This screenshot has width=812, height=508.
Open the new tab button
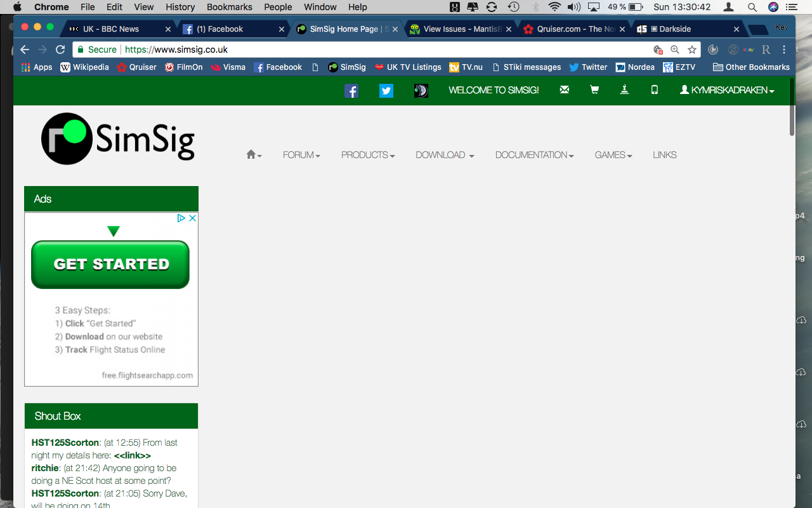pos(757,30)
